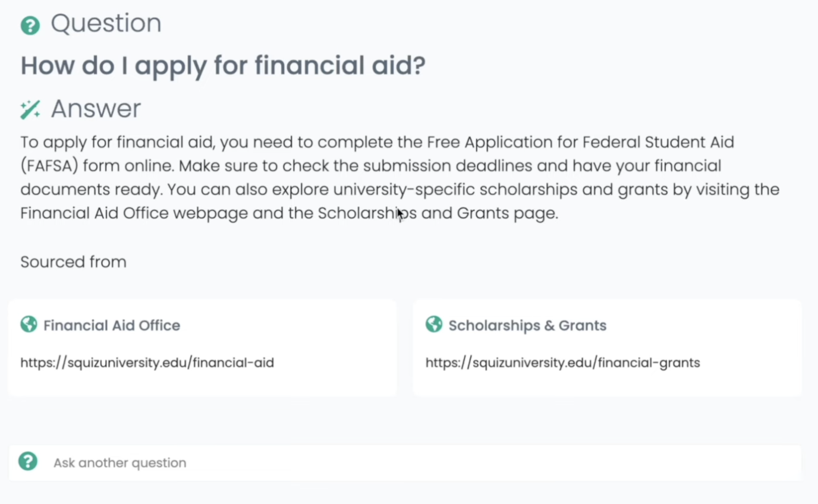Click the word FAFSA in the answer
Viewport: 818px width, 504px height.
click(49, 166)
